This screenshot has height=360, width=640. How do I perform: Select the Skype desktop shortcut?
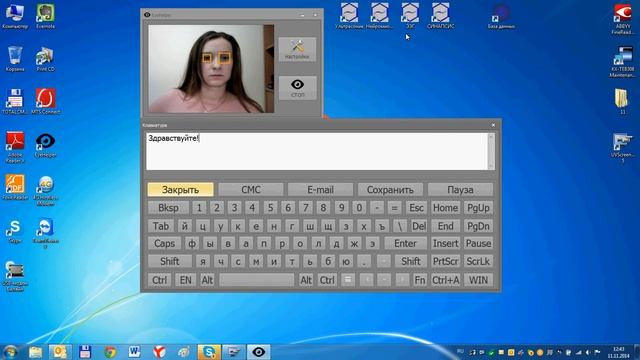pyautogui.click(x=15, y=231)
